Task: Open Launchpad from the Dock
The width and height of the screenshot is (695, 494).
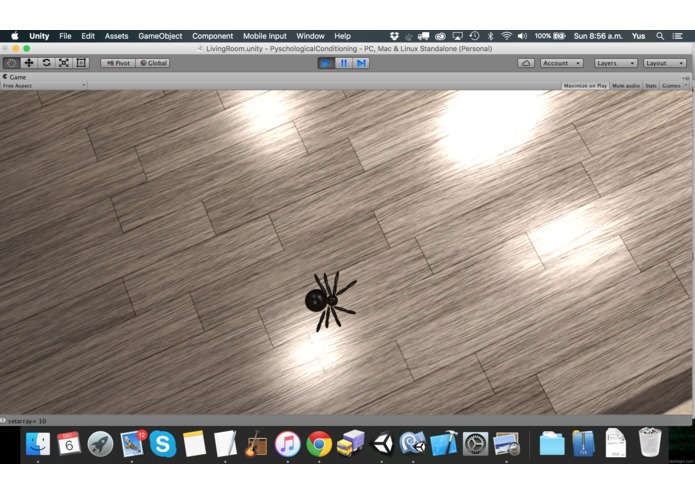Action: (100, 443)
